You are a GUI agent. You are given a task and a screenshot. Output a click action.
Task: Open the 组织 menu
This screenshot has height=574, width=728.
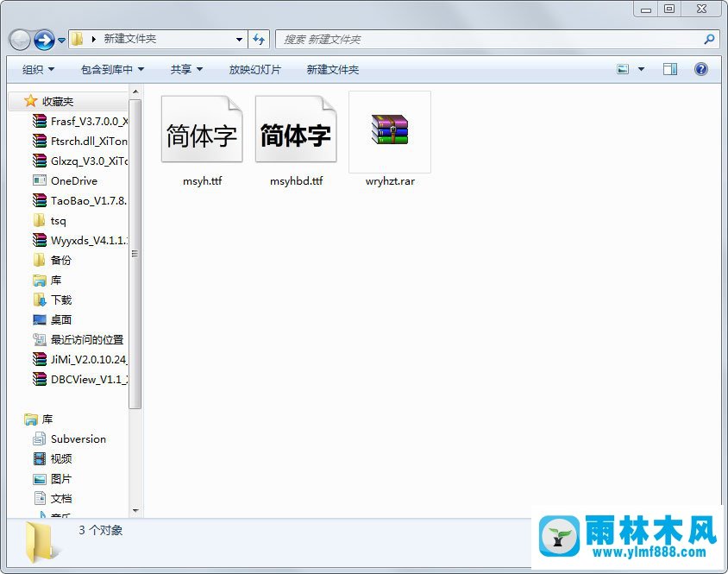(x=38, y=69)
